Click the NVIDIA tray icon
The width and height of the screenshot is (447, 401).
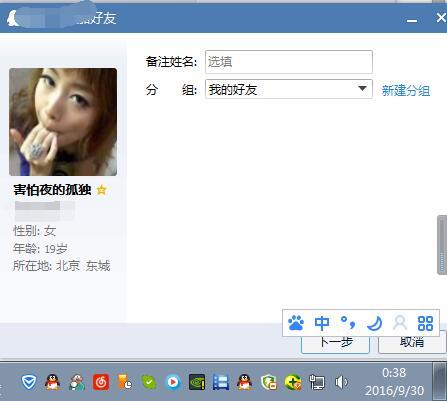[x=197, y=382]
